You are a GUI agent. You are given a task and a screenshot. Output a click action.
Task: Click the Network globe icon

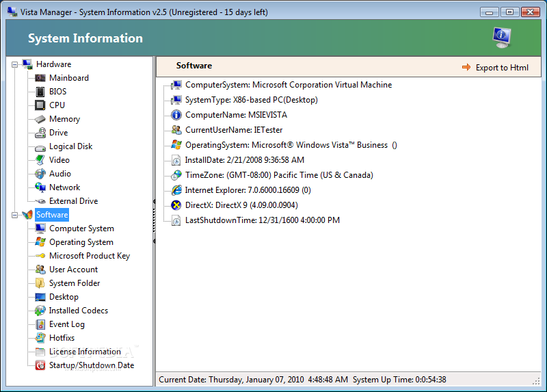(x=40, y=187)
